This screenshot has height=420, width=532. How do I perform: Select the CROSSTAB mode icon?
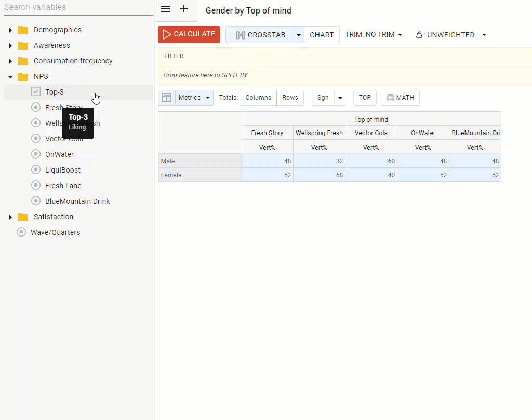pos(241,35)
